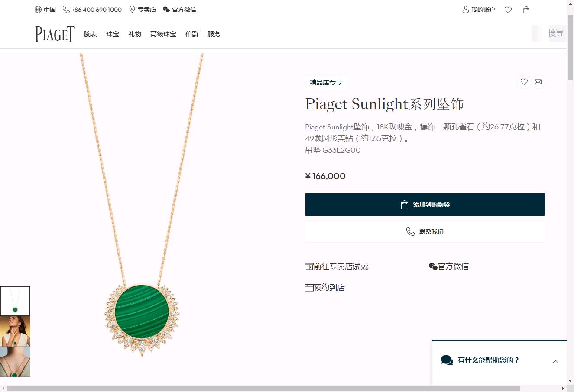
Task: Open the shopping bag icon in header
Action: coord(526,10)
